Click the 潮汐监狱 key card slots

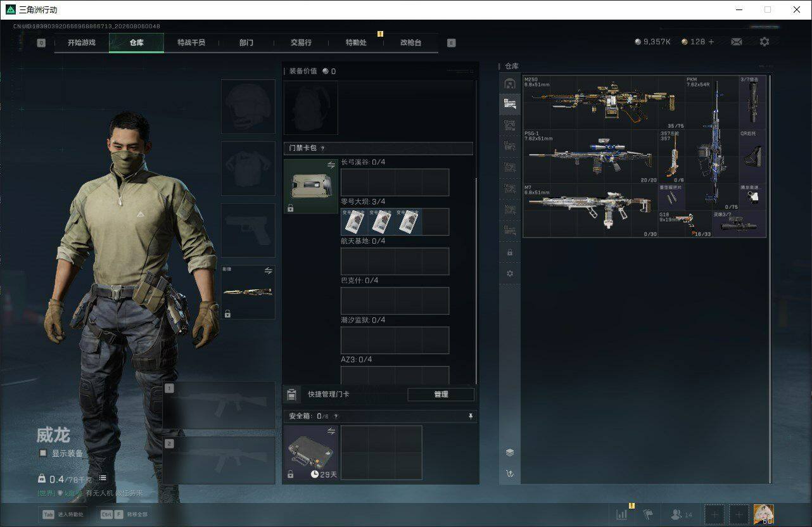pos(395,340)
